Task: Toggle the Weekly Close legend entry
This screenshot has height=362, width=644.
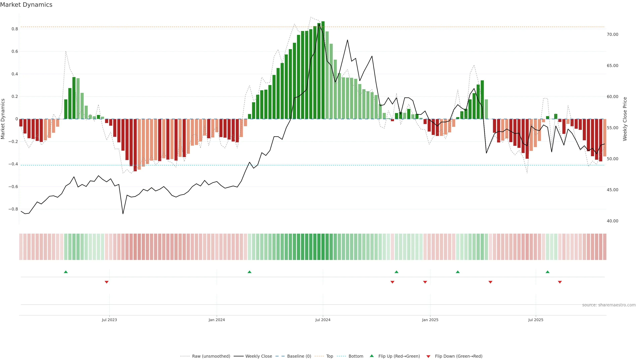Action: (x=258, y=356)
